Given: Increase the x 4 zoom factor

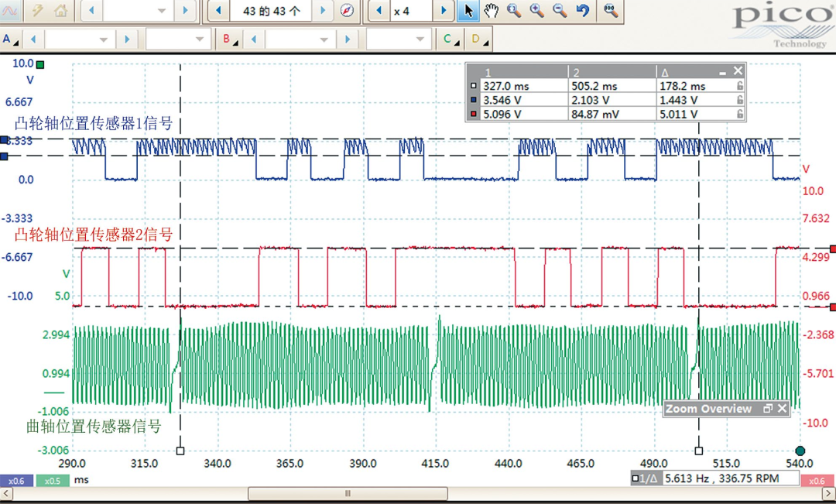Looking at the screenshot, I should pos(443,11).
